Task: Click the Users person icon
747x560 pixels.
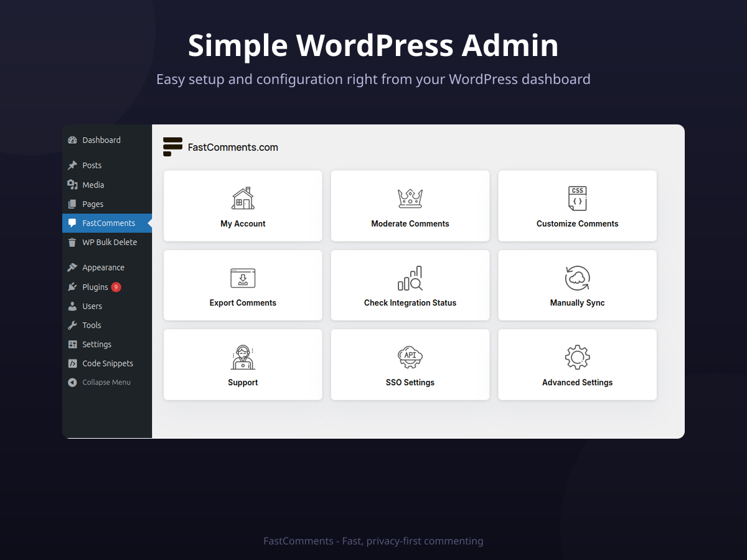Action: pos(72,306)
